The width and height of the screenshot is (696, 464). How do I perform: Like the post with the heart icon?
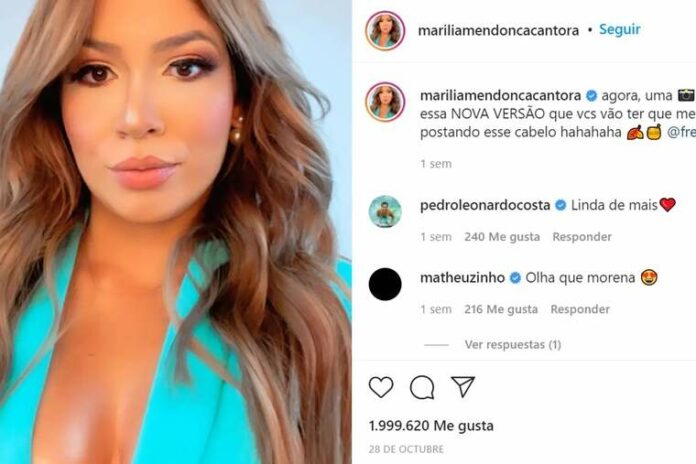(x=381, y=387)
